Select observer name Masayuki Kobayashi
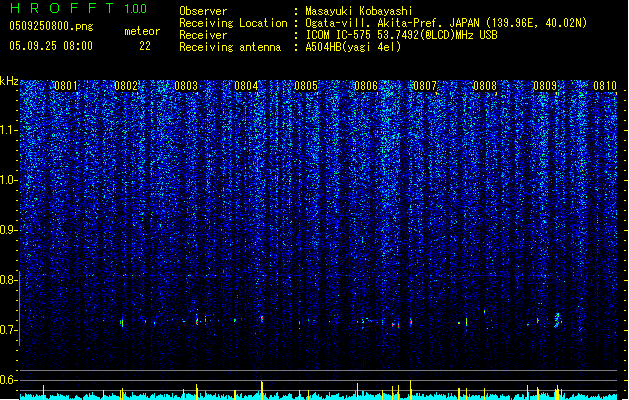This screenshot has height=400, width=629. 359,11
